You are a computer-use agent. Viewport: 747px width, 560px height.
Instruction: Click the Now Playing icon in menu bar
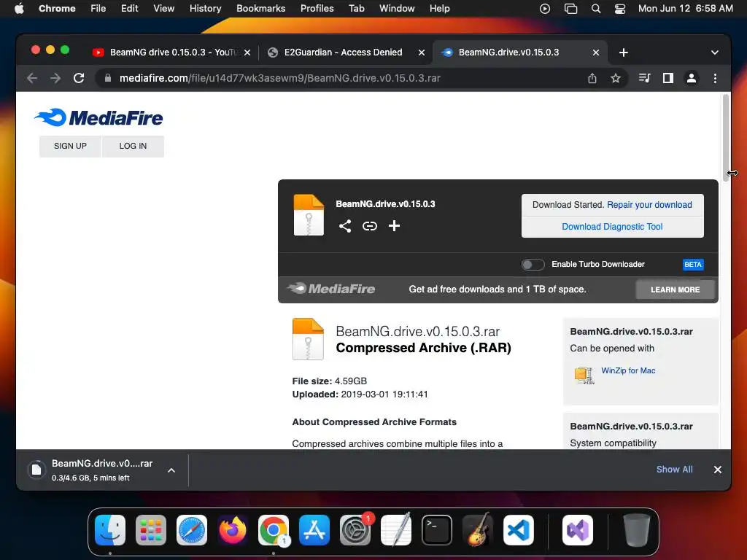click(544, 9)
